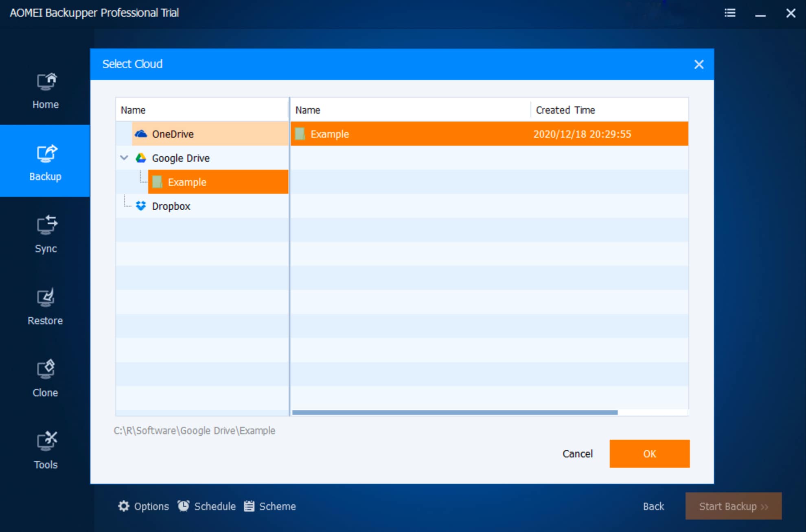The image size is (806, 532).
Task: Open the hamburger menu in title bar
Action: (x=730, y=13)
